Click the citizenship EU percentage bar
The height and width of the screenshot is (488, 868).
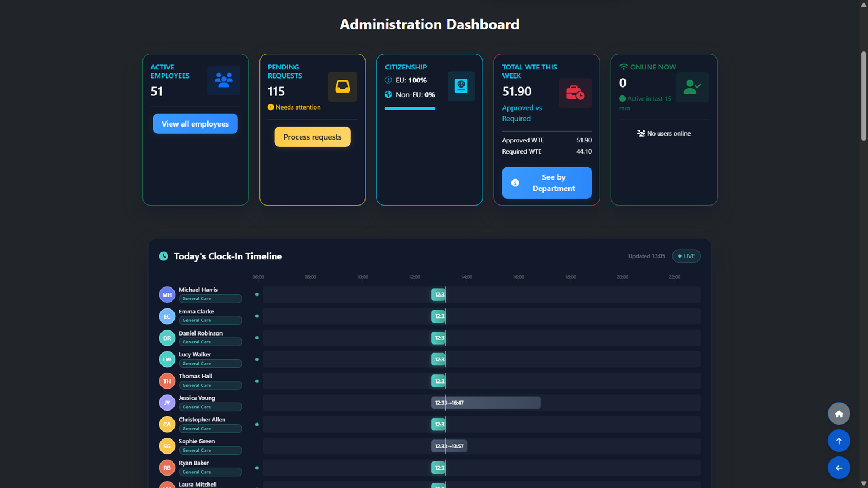click(x=410, y=108)
